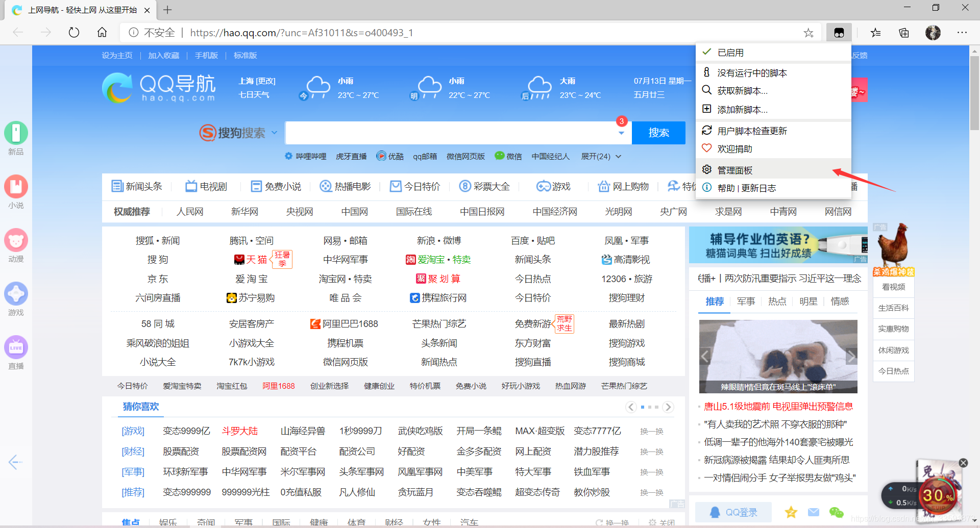Select 添加新脚本 menu entry

pos(773,110)
